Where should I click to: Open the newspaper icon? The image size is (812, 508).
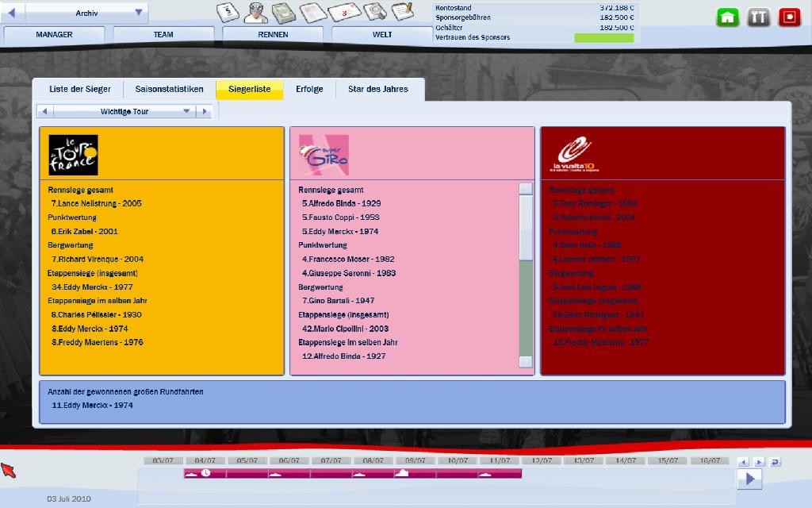(313, 12)
